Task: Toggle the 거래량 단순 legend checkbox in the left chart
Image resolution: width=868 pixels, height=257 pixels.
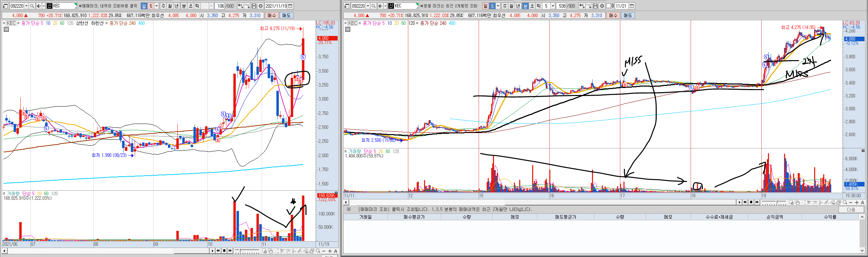Action: tap(5, 193)
